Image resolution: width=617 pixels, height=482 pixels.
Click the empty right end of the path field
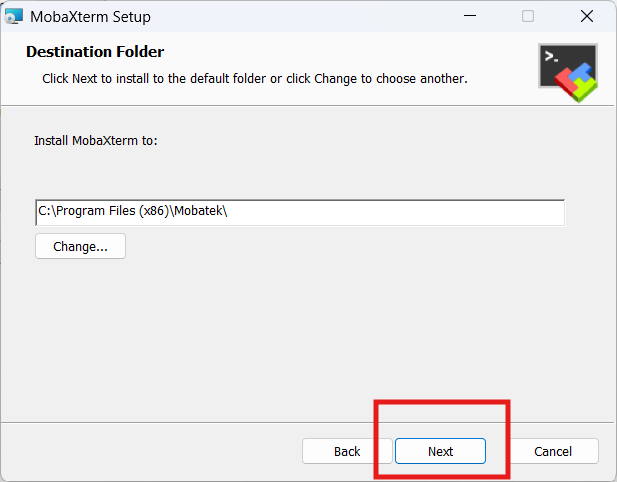pyautogui.click(x=500, y=212)
